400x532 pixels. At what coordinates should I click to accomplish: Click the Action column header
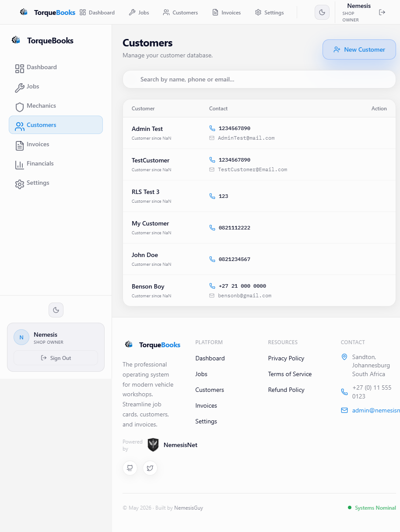(x=379, y=109)
